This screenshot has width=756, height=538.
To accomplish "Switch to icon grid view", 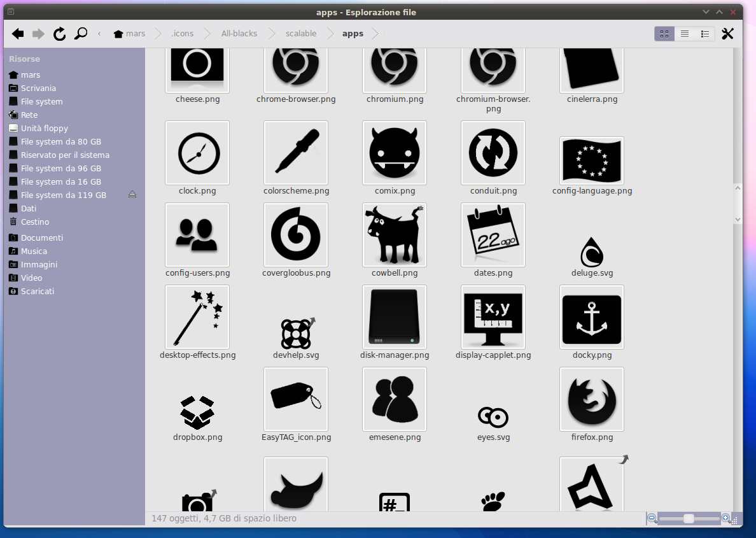I will coord(664,34).
